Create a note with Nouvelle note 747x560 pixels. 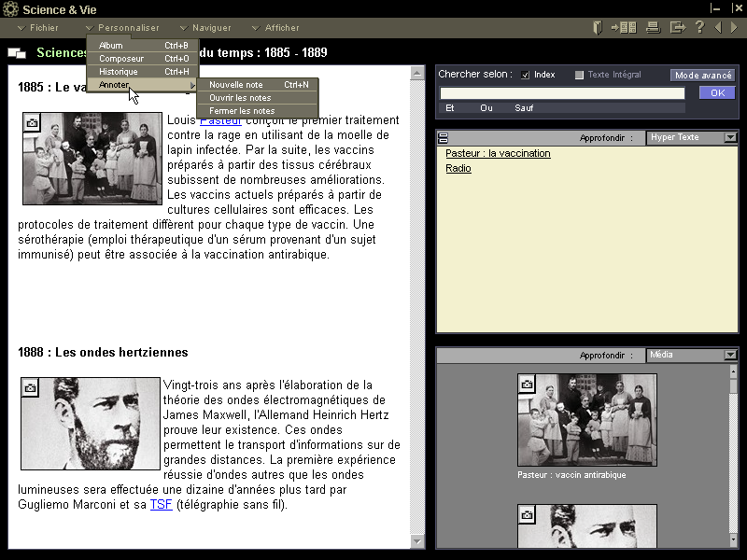(258, 85)
